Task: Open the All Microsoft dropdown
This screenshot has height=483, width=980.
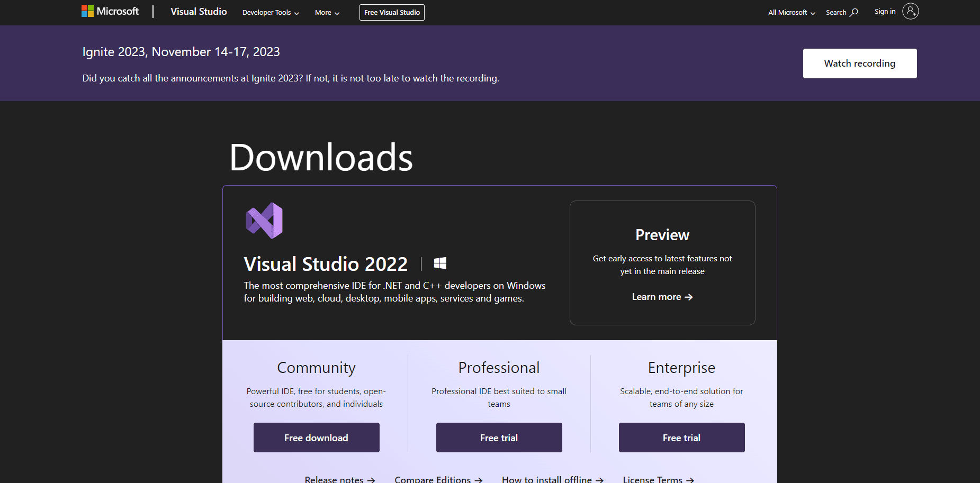Action: [x=792, y=13]
